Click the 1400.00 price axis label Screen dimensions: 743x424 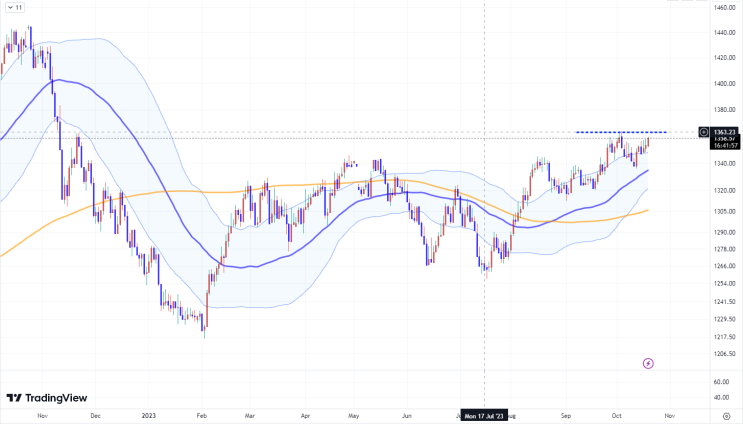tap(725, 84)
